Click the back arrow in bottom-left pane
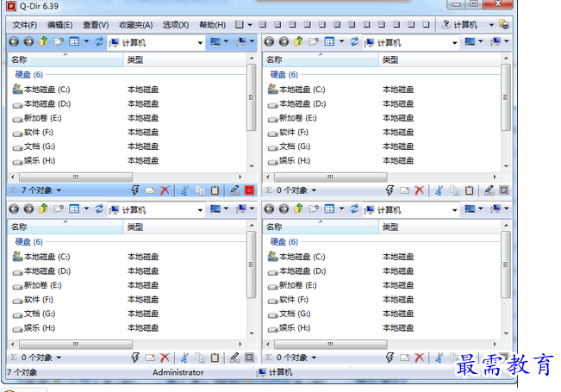 coord(14,208)
